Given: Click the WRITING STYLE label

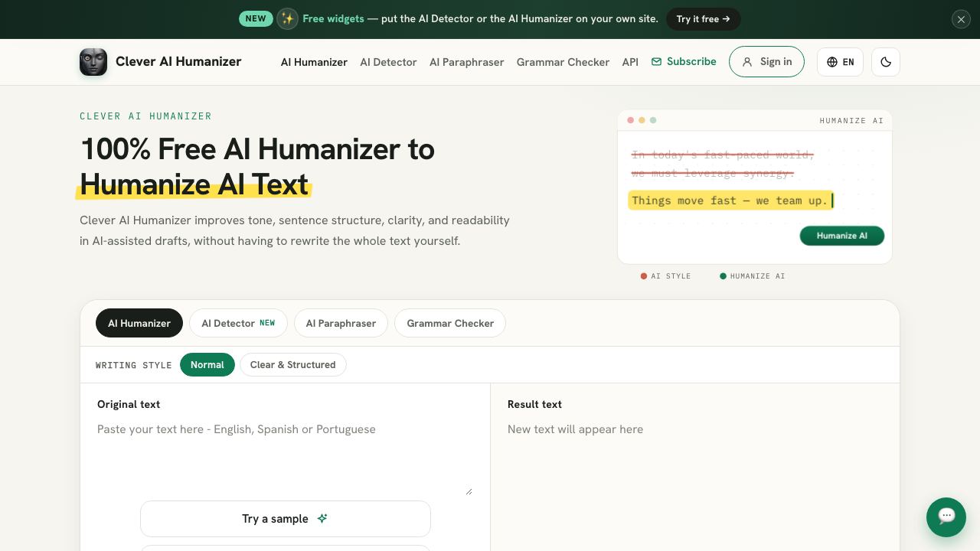Looking at the screenshot, I should [134, 365].
